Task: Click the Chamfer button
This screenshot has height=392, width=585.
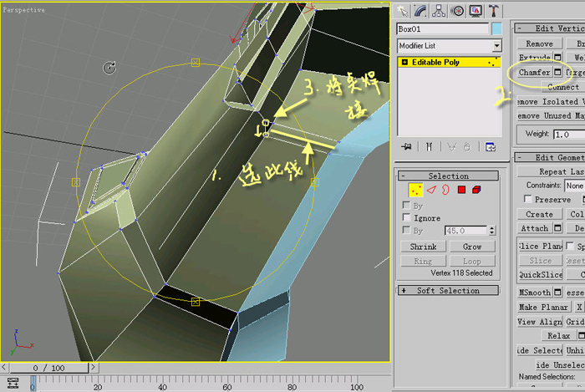Action: point(535,72)
